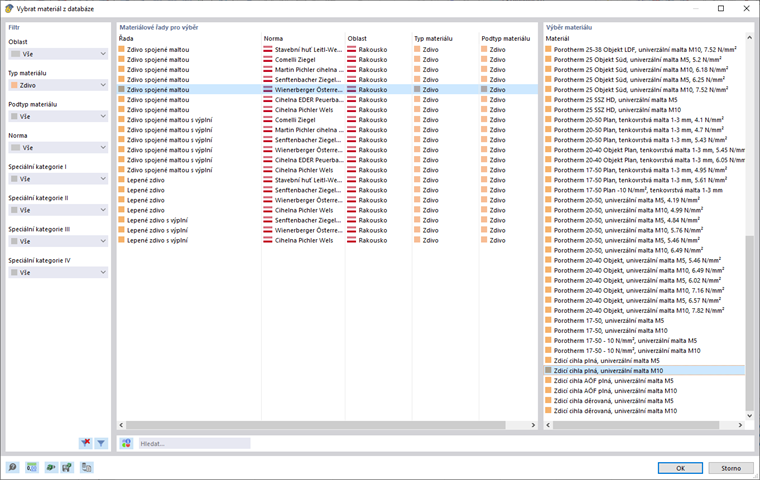Image resolution: width=760 pixels, height=480 pixels.
Task: Click the material list horizontal scrollbar right arrow
Action: coord(740,425)
